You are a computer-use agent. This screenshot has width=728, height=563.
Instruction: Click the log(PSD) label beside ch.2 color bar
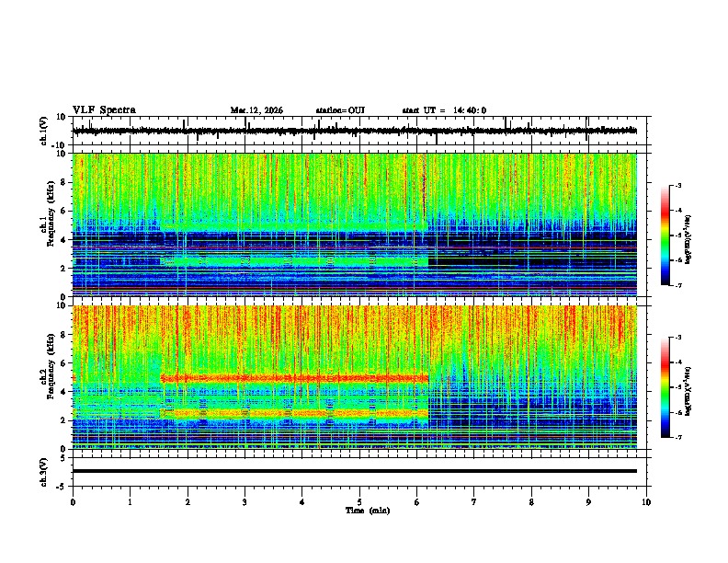pyautogui.click(x=688, y=391)
